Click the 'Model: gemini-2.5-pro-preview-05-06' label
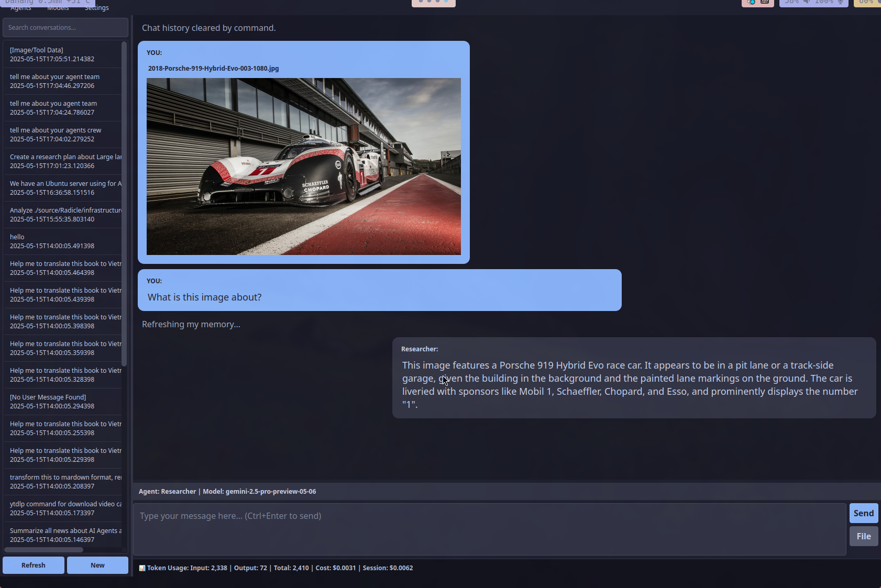The height and width of the screenshot is (588, 881). coord(259,492)
